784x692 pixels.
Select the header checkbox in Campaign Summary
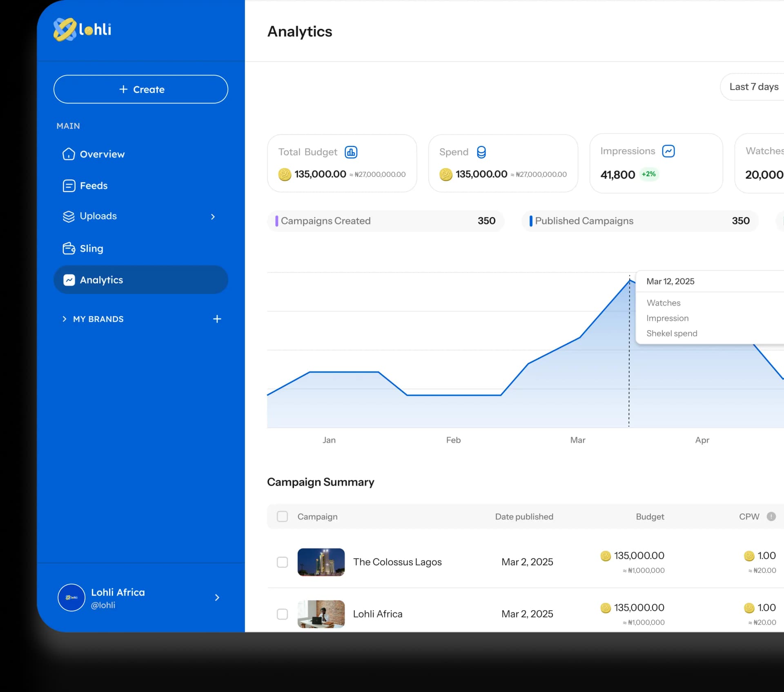pos(282,516)
